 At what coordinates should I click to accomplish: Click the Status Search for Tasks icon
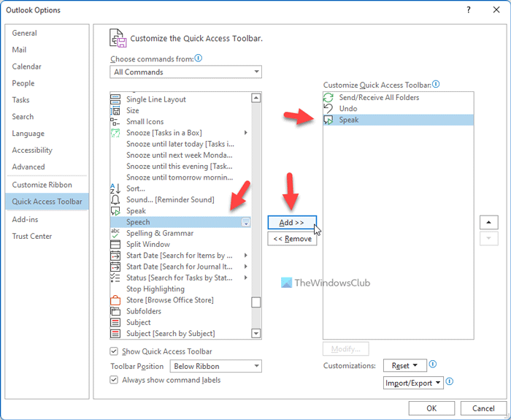(x=115, y=278)
